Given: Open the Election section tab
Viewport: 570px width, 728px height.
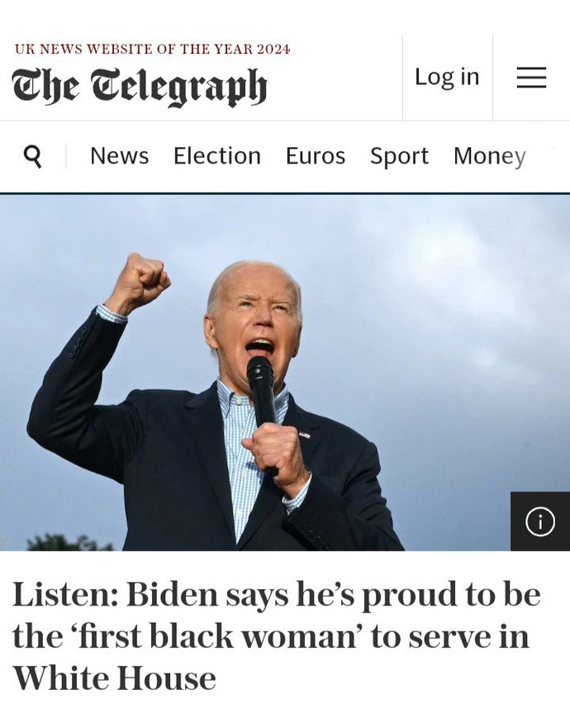Looking at the screenshot, I should pos(217,155).
